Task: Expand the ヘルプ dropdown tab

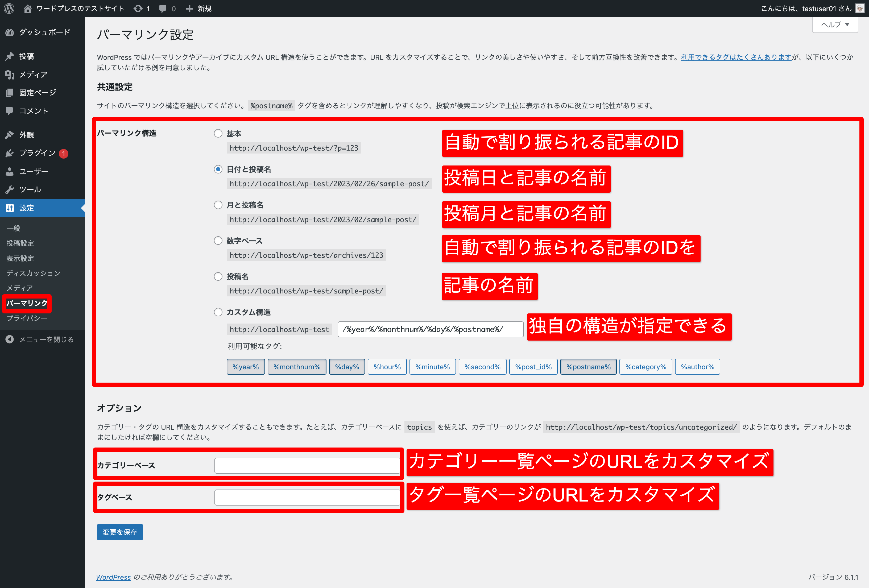Action: click(x=835, y=25)
